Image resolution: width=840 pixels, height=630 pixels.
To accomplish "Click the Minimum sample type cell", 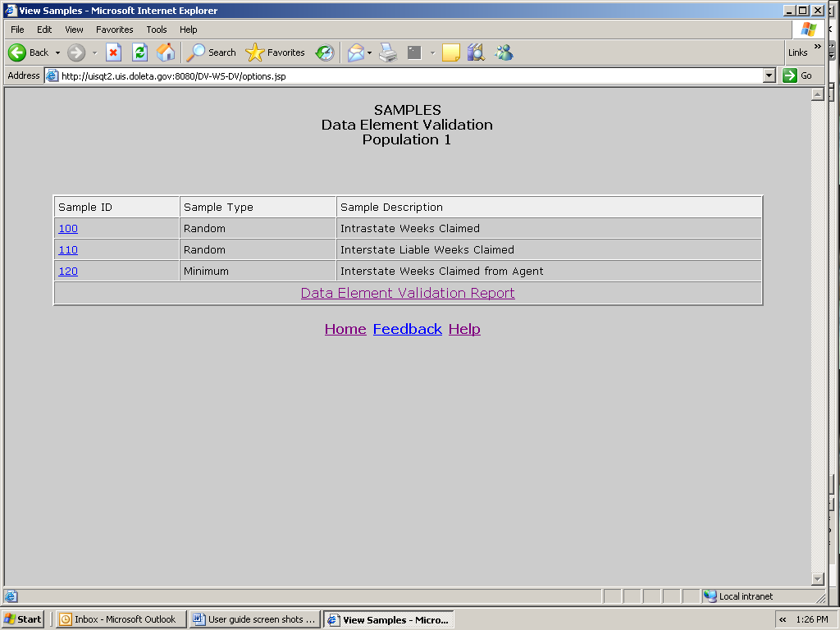I will pyautogui.click(x=258, y=272).
